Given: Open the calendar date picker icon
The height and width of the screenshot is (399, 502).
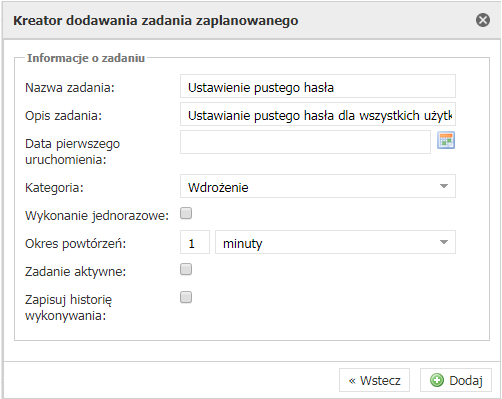Looking at the screenshot, I should pos(446,140).
